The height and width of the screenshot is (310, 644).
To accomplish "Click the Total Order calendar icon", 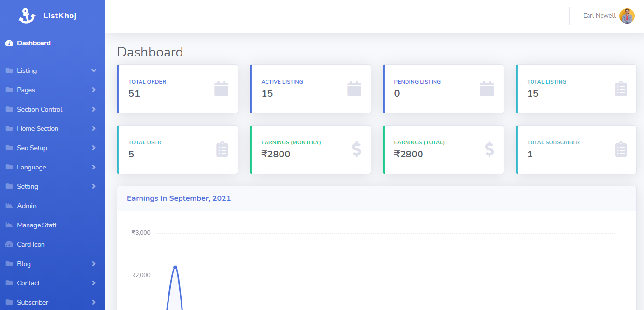I will [x=221, y=89].
